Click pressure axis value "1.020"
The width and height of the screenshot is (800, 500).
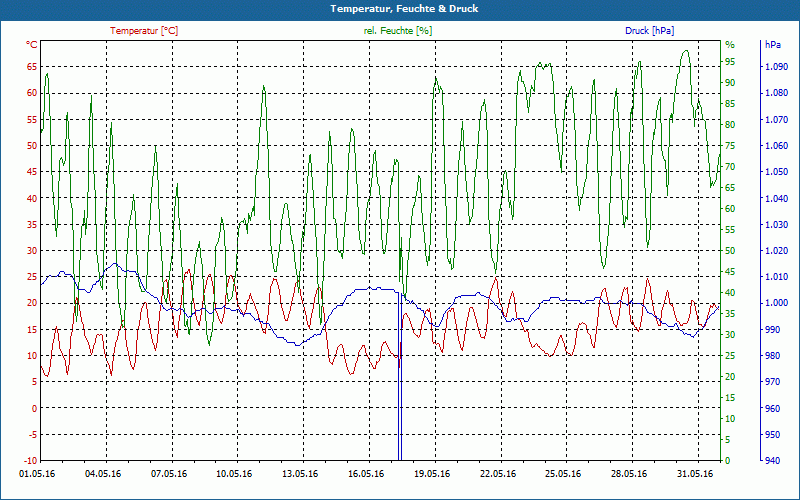click(777, 251)
